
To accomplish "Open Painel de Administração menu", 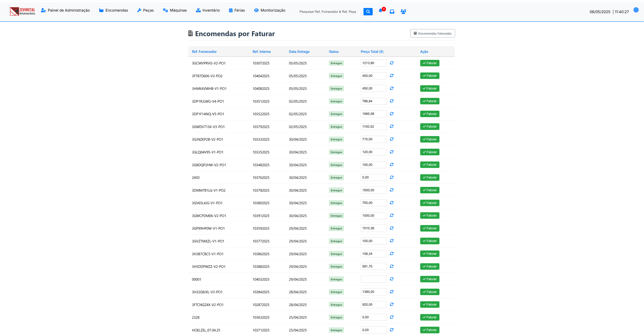I will (x=65, y=10).
